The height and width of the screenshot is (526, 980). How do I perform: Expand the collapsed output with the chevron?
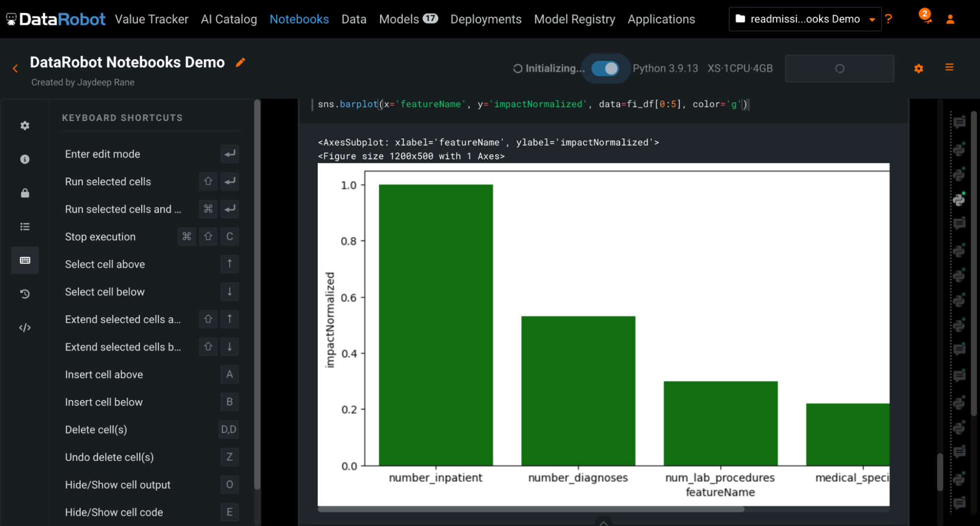pyautogui.click(x=603, y=522)
